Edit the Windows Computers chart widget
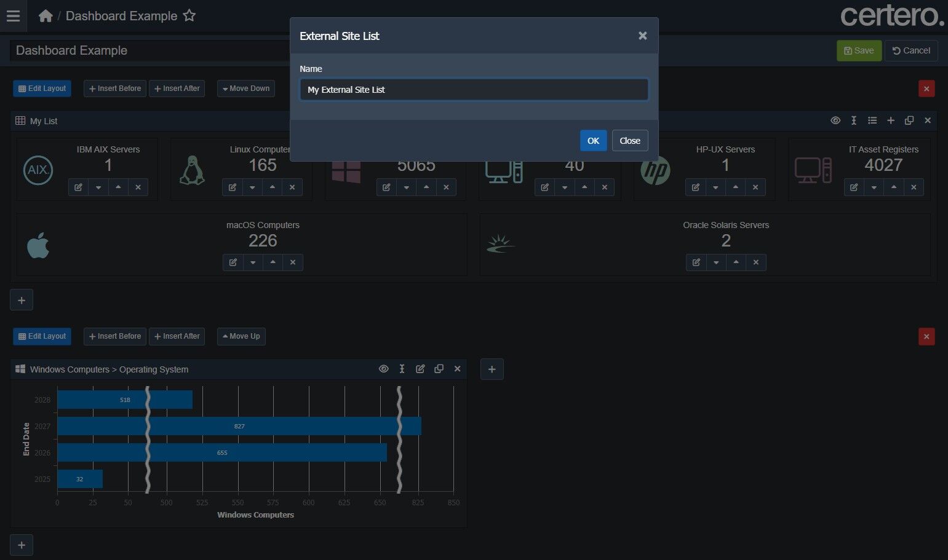Screen dimensions: 948x560 tap(420, 369)
